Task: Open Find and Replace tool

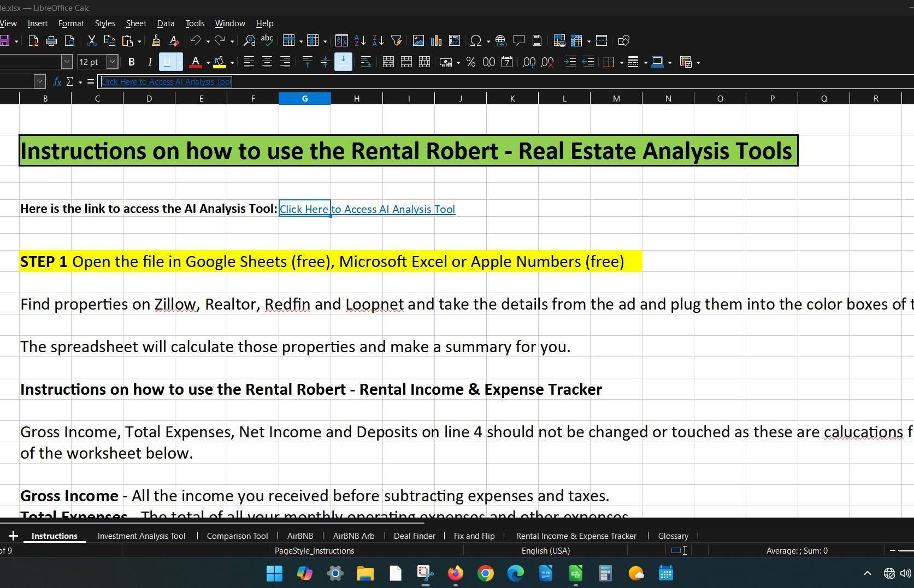Action: (x=249, y=40)
